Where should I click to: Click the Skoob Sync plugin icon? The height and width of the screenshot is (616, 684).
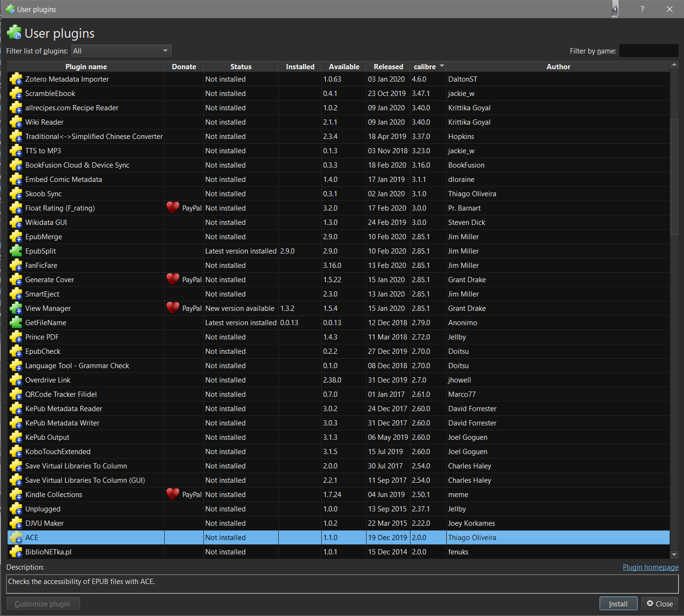click(x=16, y=194)
